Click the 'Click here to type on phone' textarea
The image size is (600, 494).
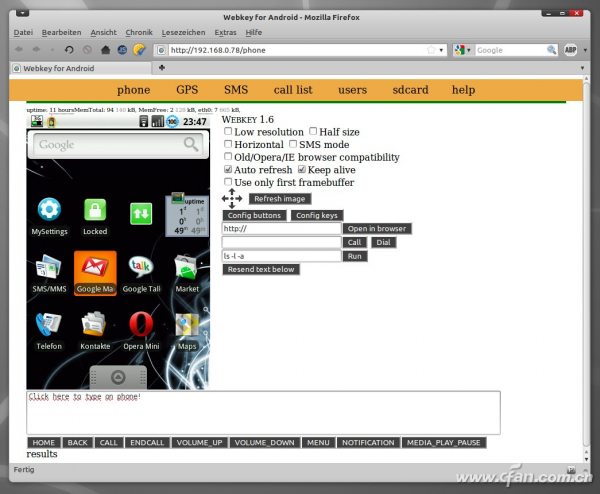pyautogui.click(x=263, y=412)
